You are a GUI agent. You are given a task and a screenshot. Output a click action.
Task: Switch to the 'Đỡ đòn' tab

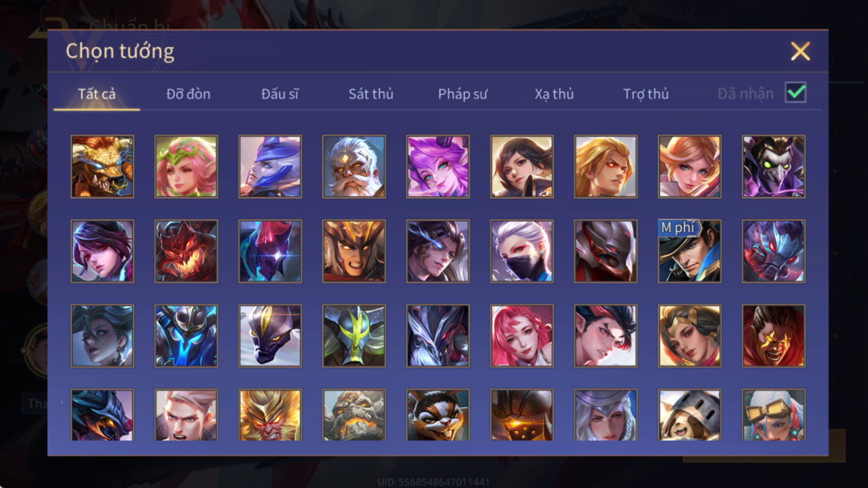188,94
